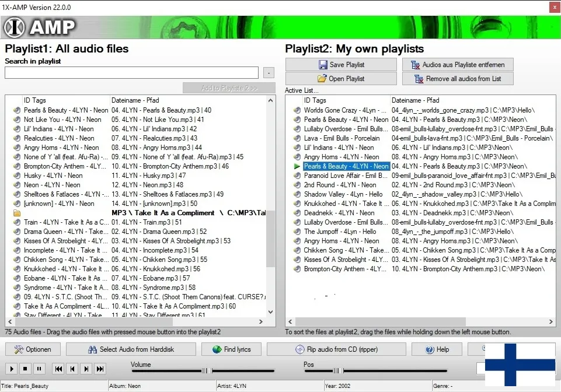Screen dimensions: 561x392
Task: Start Rip audio from CD
Action: point(336,349)
